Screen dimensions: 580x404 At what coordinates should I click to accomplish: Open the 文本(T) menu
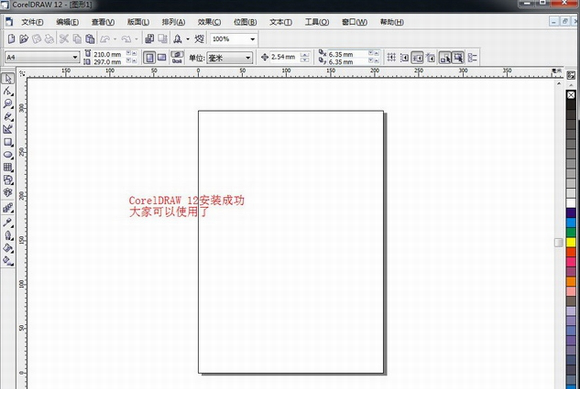pos(280,22)
